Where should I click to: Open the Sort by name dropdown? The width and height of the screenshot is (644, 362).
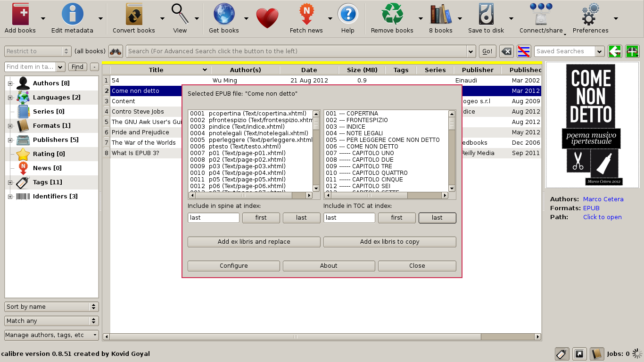pyautogui.click(x=51, y=307)
